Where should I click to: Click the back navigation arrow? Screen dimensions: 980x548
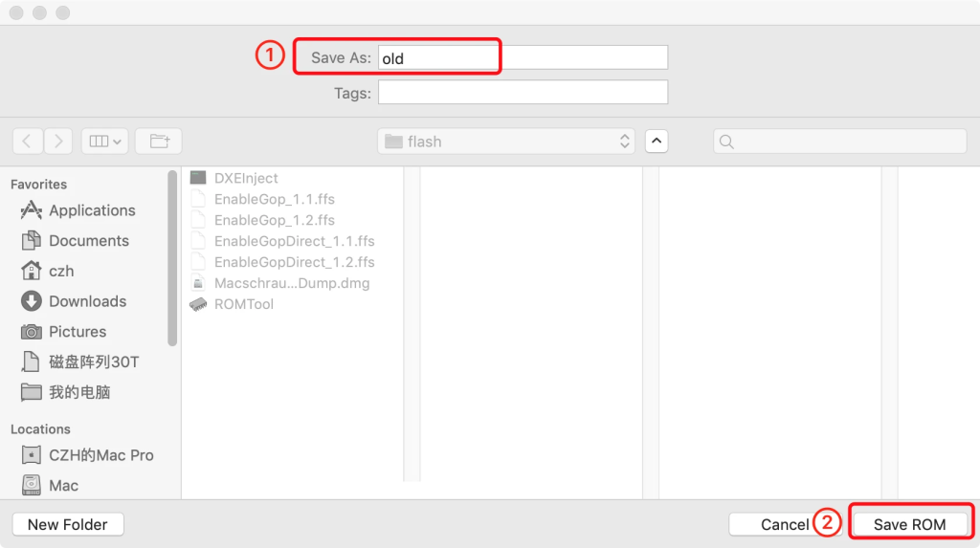(x=27, y=142)
